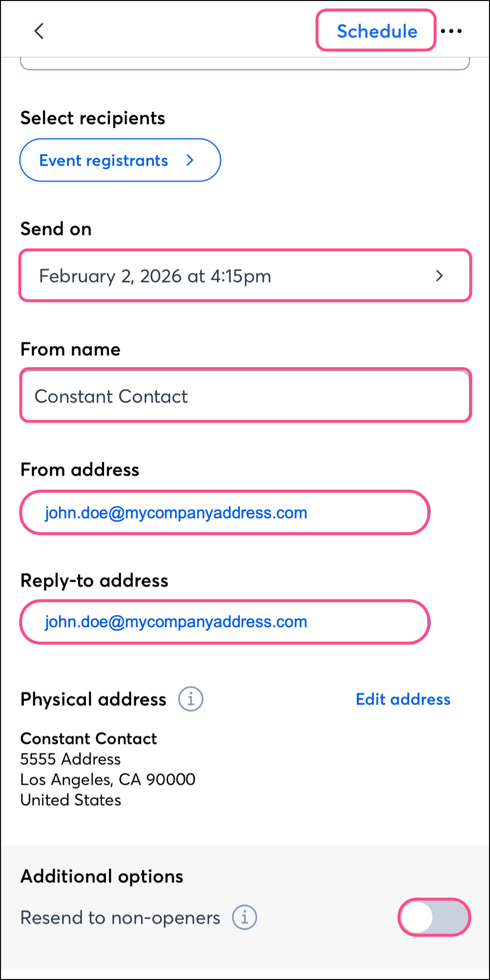Open the From address email selector
490x980 pixels.
click(x=225, y=513)
